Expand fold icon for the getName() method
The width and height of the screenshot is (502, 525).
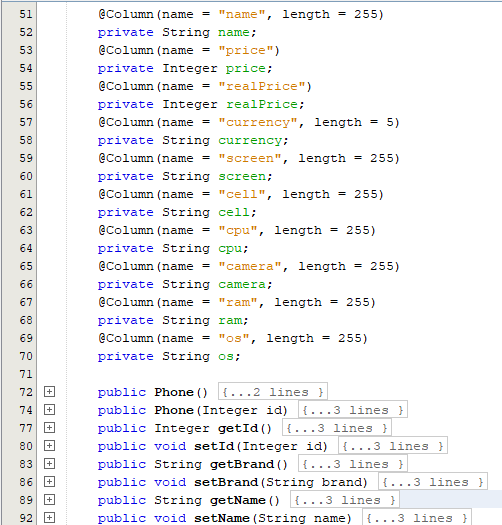pos(49,500)
